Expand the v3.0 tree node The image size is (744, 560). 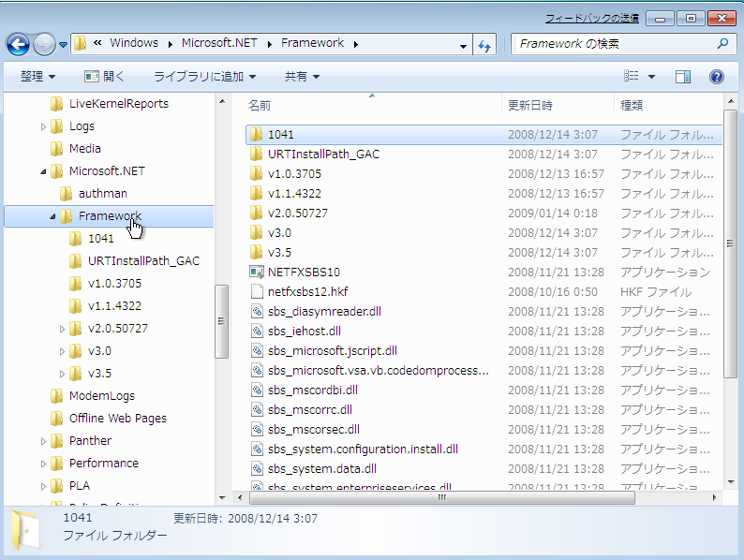[x=62, y=351]
